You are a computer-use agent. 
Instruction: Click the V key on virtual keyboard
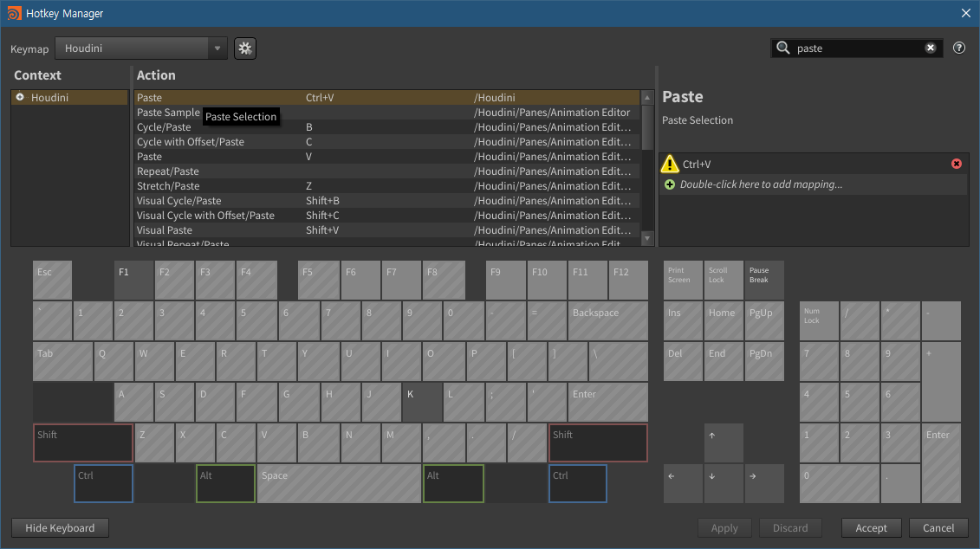click(276, 442)
